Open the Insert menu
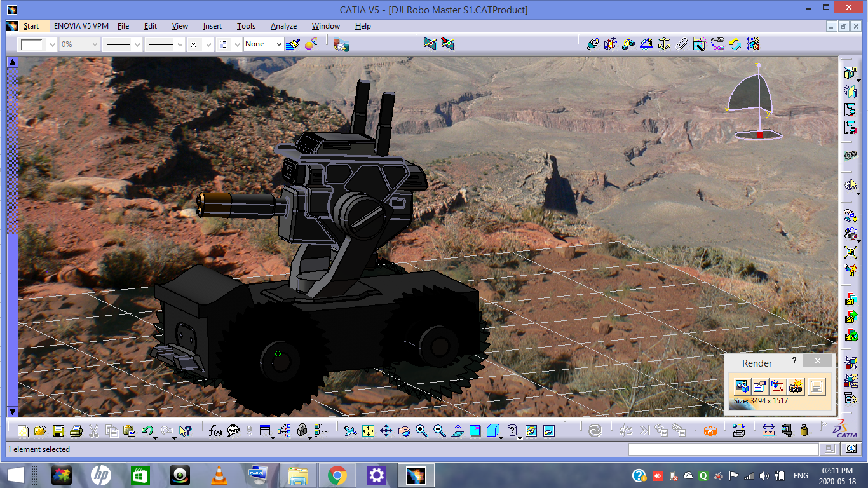 tap(212, 26)
